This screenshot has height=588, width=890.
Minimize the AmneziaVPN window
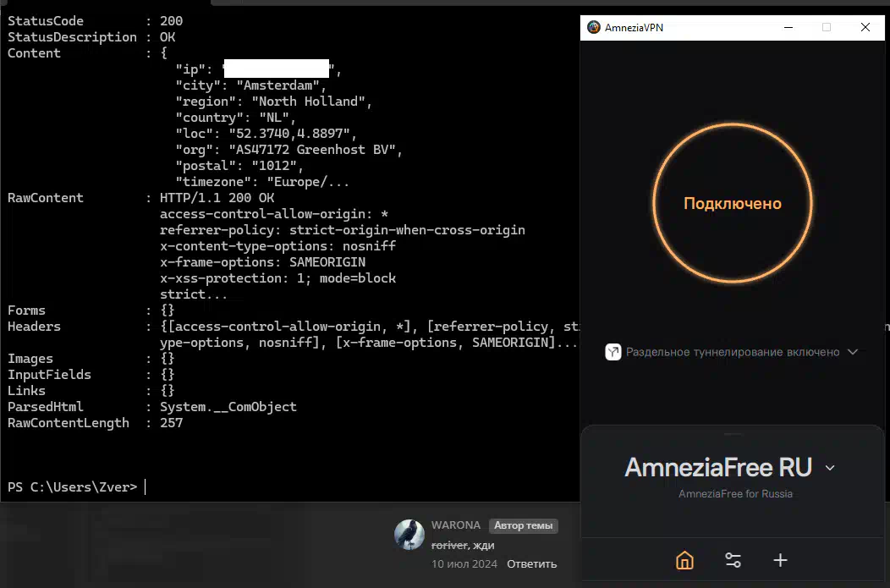(788, 27)
